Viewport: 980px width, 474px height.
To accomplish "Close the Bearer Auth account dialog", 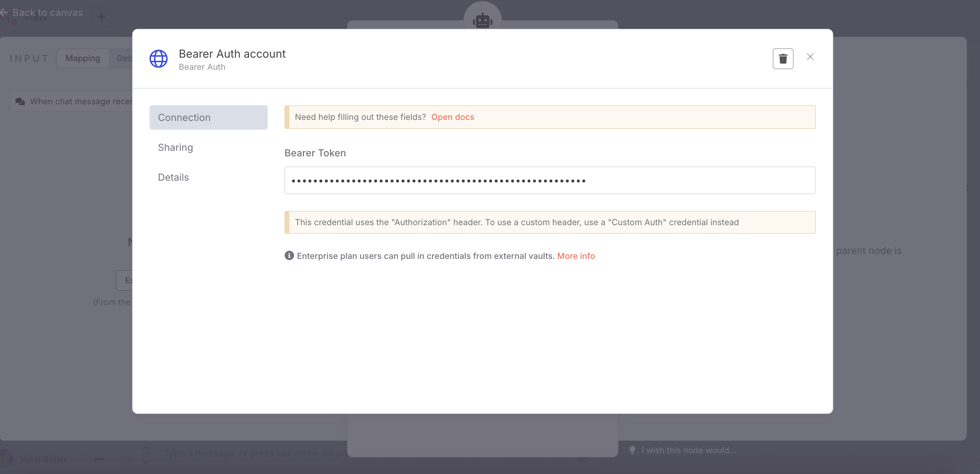I will coord(810,57).
